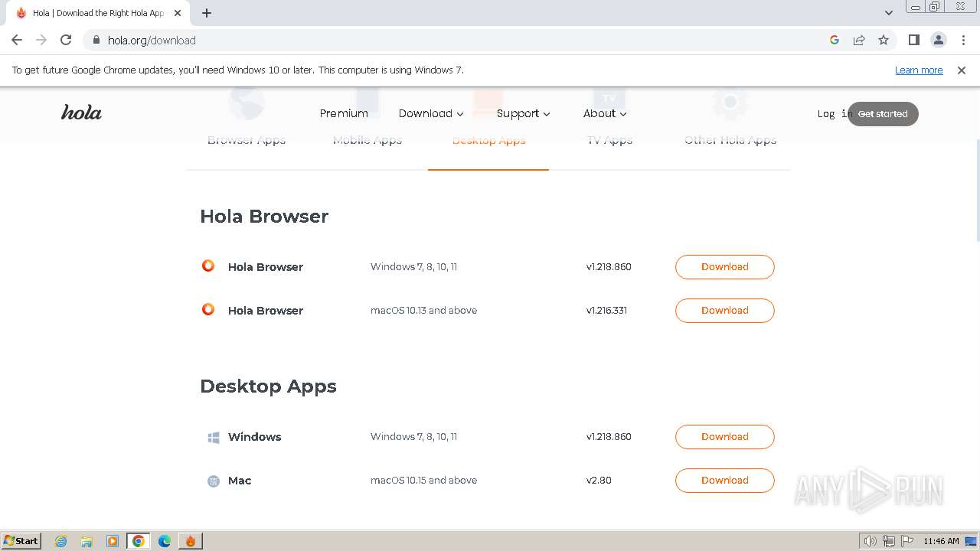Launch Internet Explorer from taskbar
Screen dimensions: 980x551
tap(61, 541)
